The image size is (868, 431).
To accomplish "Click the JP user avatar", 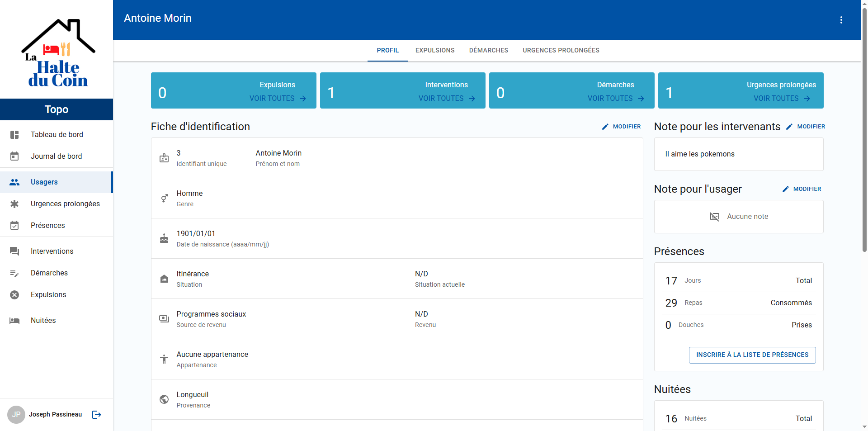I will point(16,415).
